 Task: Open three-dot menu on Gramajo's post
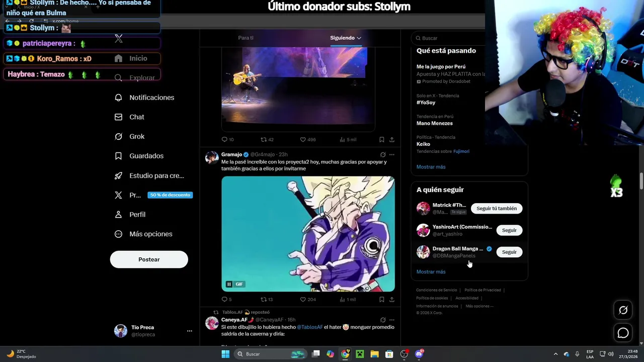(x=392, y=154)
